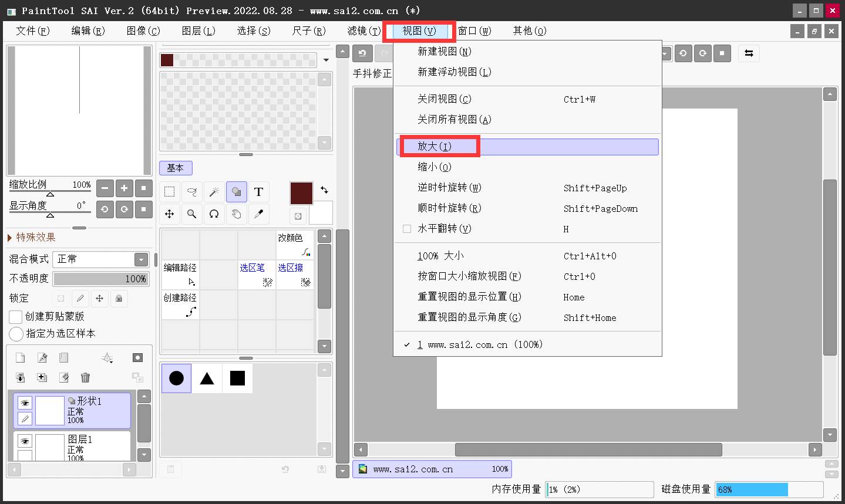The height and width of the screenshot is (504, 845).
Task: Select the move tool
Action: coord(170,214)
